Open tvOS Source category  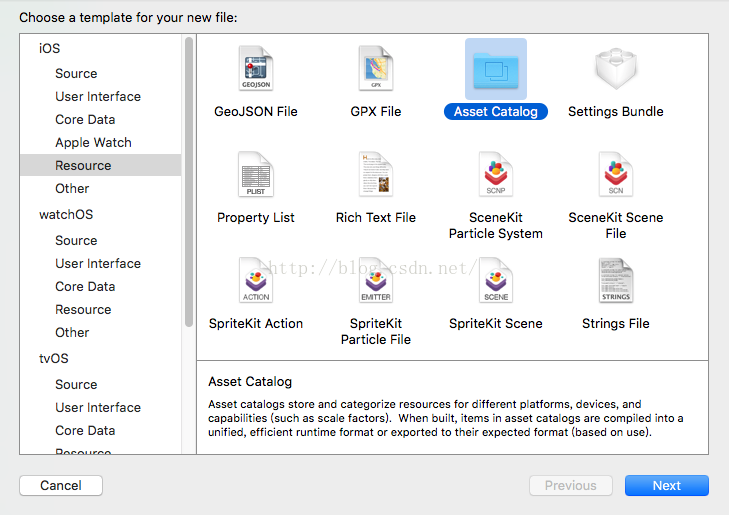pos(76,384)
